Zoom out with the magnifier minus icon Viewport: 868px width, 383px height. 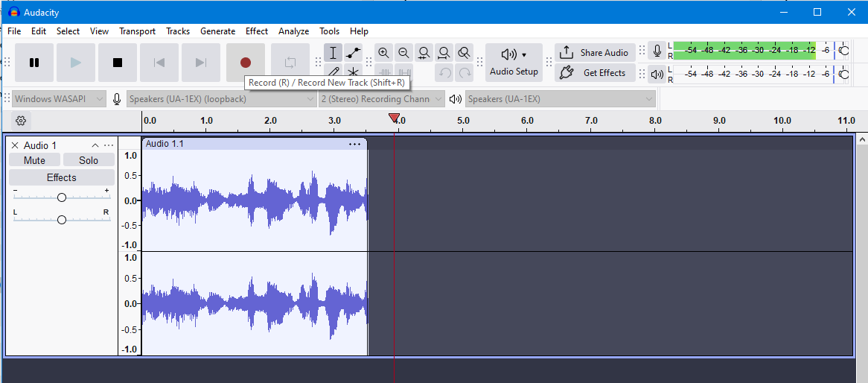pos(403,53)
